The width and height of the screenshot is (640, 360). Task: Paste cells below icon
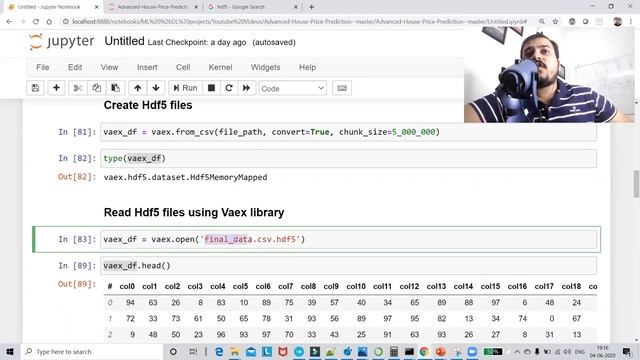point(116,88)
